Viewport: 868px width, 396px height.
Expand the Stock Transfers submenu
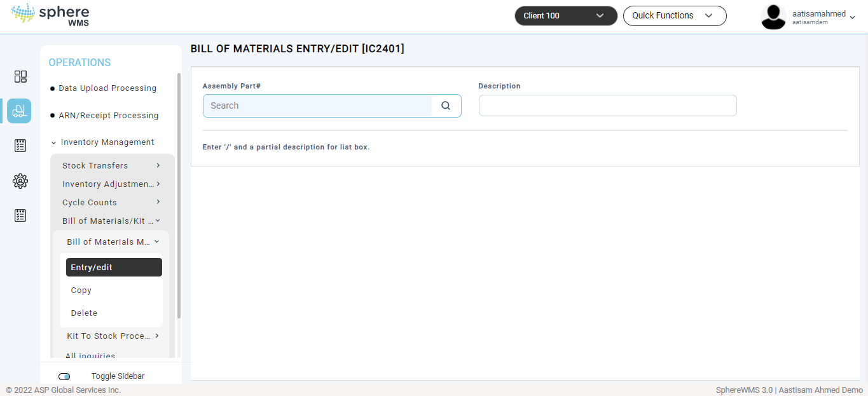point(111,165)
